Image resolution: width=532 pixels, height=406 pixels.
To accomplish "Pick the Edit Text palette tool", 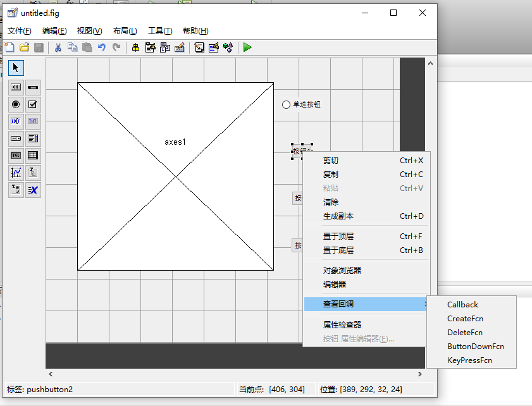I will tap(16, 121).
